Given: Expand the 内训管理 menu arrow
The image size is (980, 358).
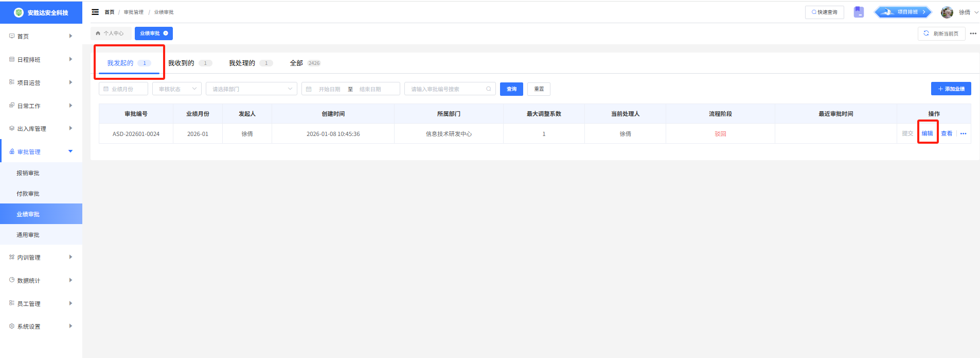Looking at the screenshot, I should coord(70,257).
